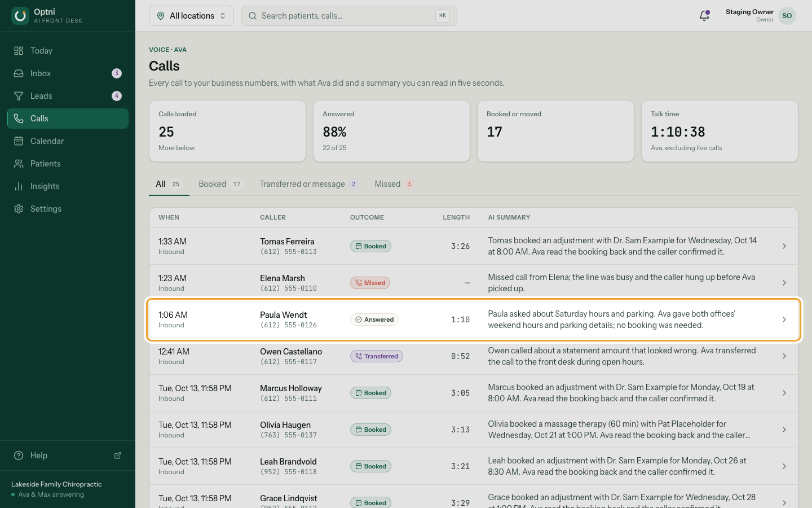Expand Elena Marsh missed call chevron

click(784, 283)
